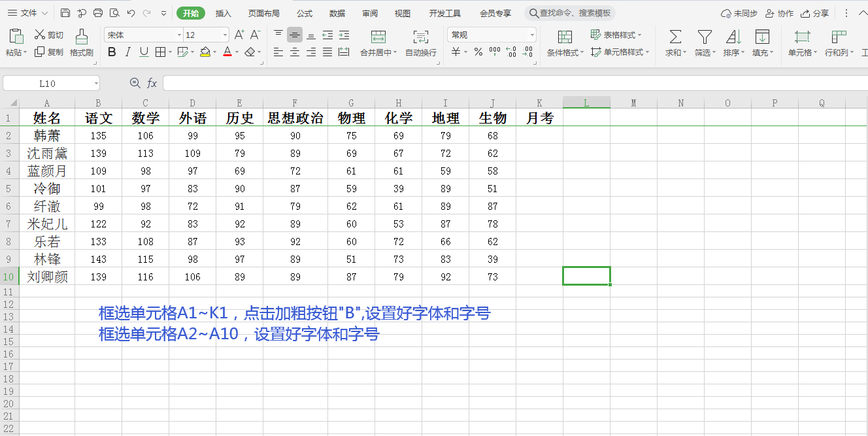Select the Format Painter (格式刷) brush

coord(82,37)
